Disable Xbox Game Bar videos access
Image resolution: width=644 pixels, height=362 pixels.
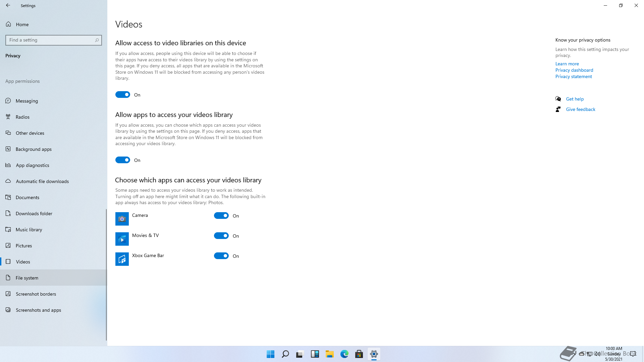[221, 256]
